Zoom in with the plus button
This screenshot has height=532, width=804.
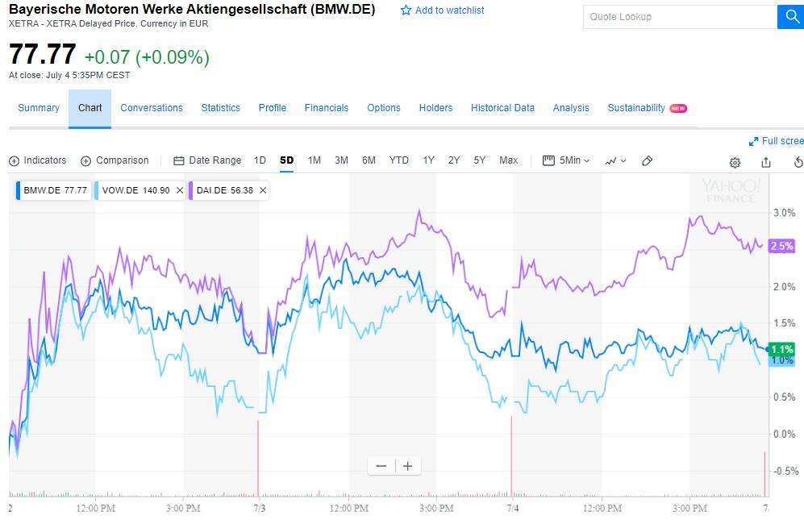point(408,466)
